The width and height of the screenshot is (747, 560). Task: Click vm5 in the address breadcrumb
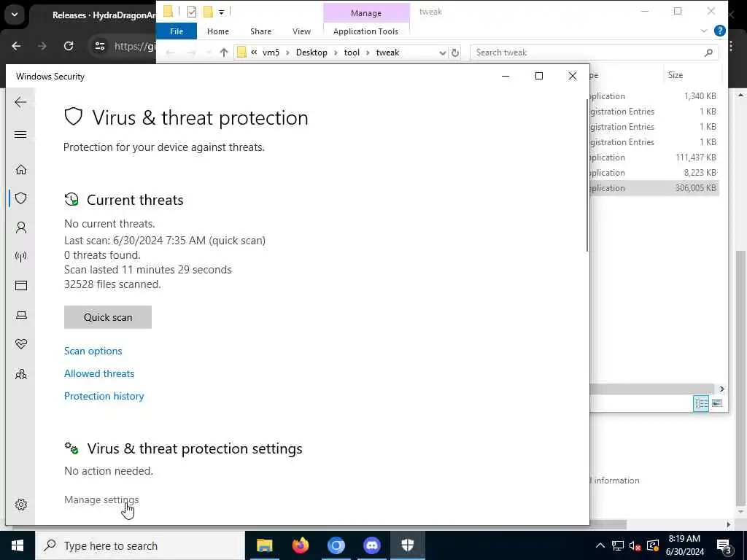(x=271, y=52)
